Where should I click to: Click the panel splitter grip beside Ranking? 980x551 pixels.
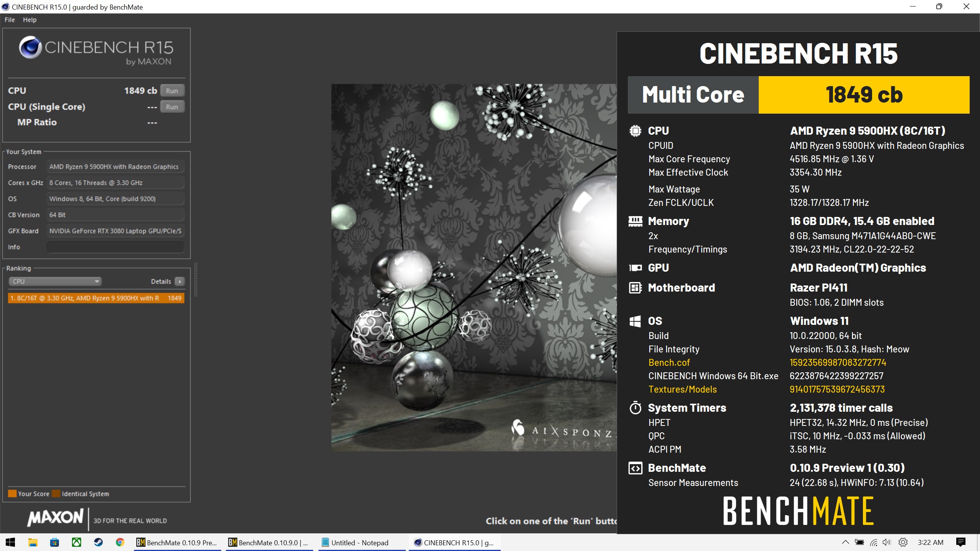(196, 279)
